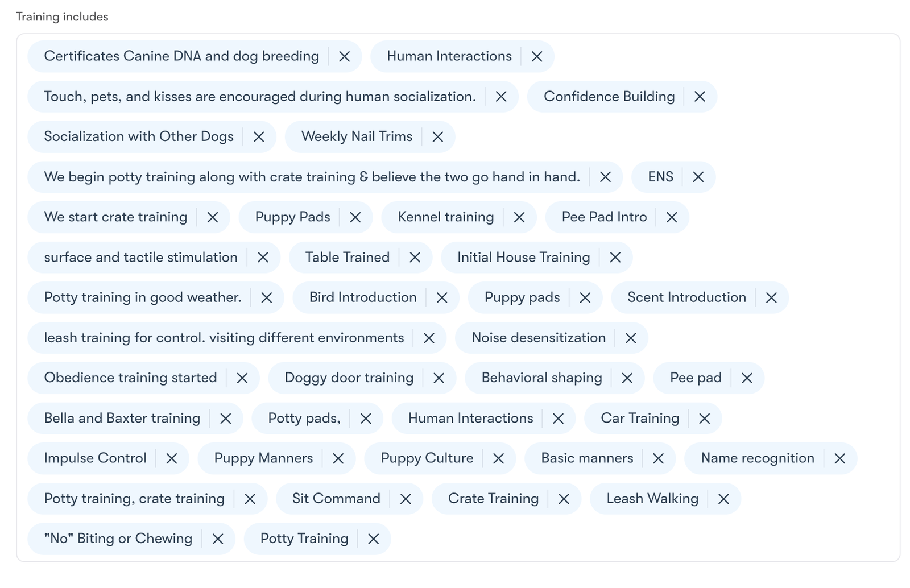Screen dimensions: 910x588
Task: Remove the Table Trained tag
Action: click(x=415, y=258)
